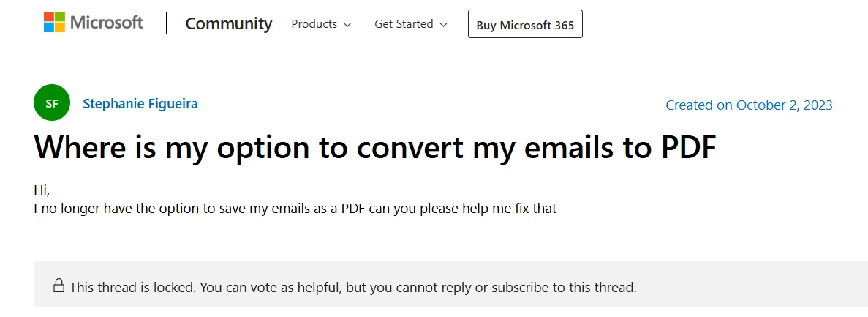
Task: Click the chevron arrow beside Products
Action: [x=347, y=25]
